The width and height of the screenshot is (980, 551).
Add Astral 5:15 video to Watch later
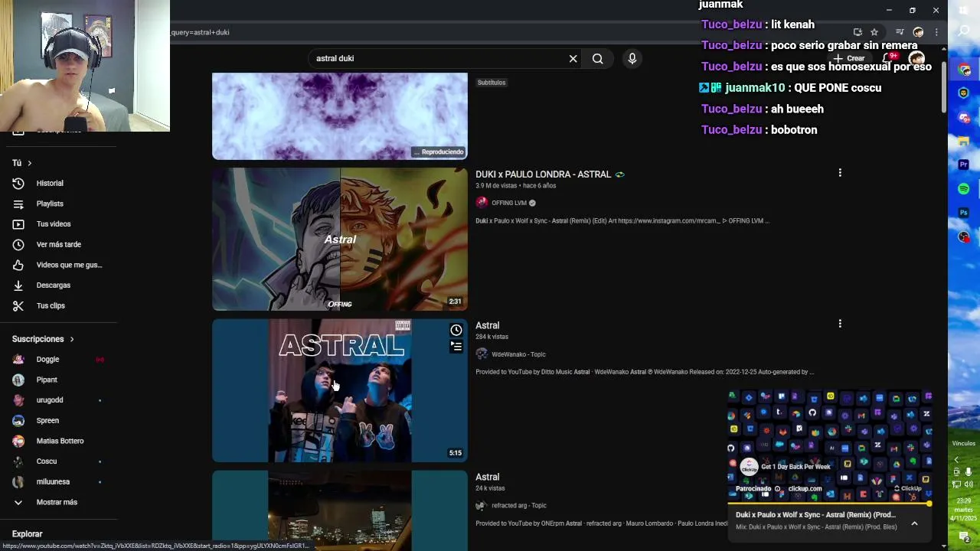click(456, 330)
